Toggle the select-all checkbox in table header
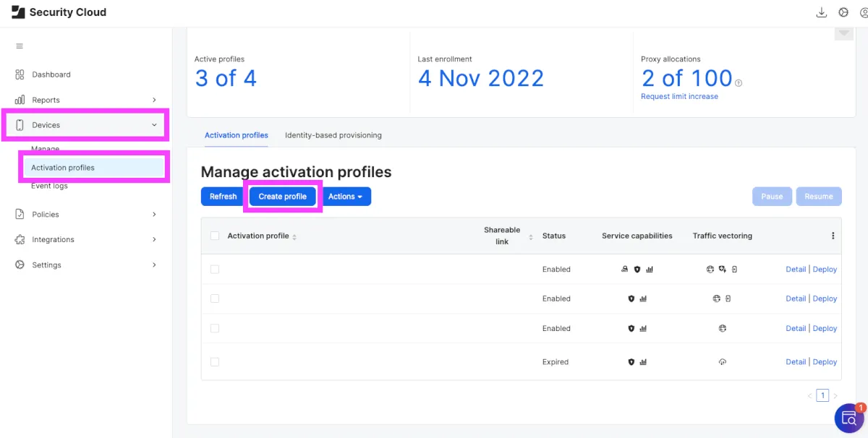 [x=214, y=236]
